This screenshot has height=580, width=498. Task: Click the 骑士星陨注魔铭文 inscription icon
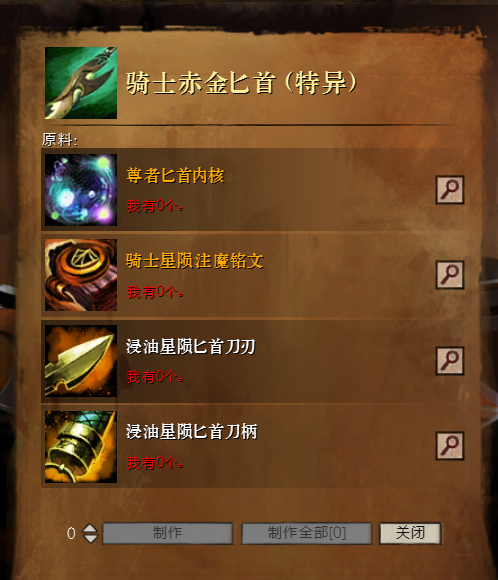click(x=81, y=275)
